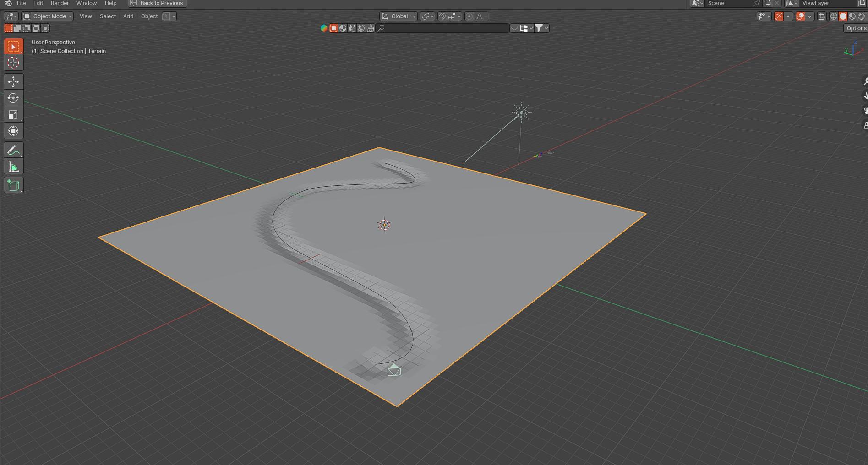
Task: Activate the Scale tool
Action: point(13,114)
